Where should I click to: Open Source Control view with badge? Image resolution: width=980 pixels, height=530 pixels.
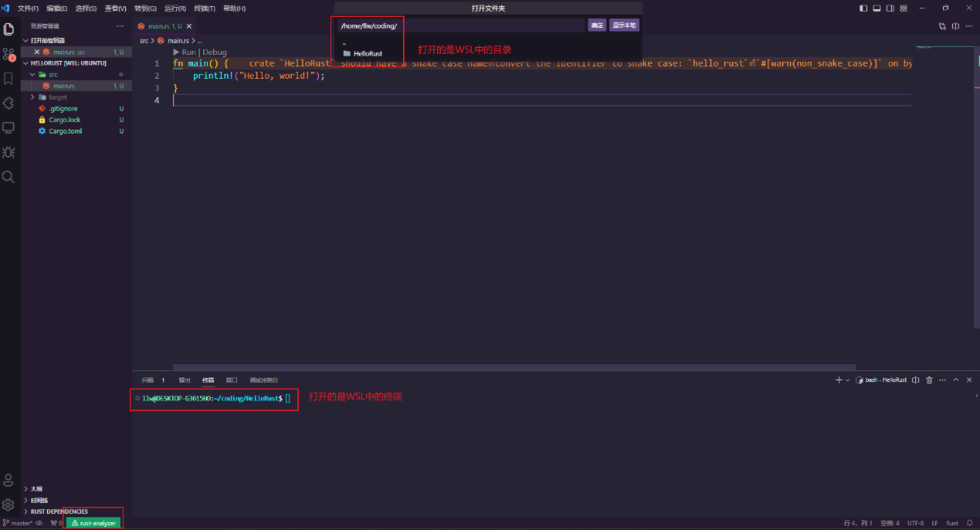point(8,54)
